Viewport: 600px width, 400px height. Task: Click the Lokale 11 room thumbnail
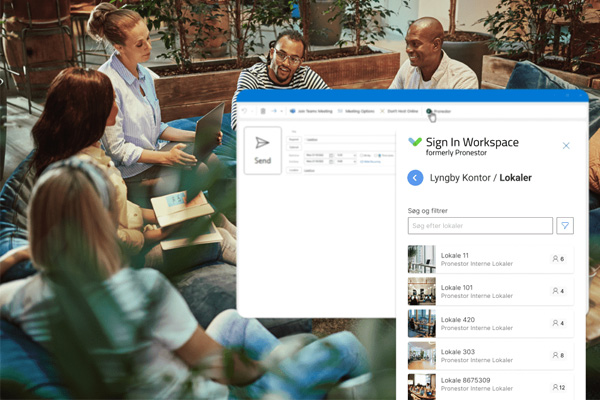[422, 259]
